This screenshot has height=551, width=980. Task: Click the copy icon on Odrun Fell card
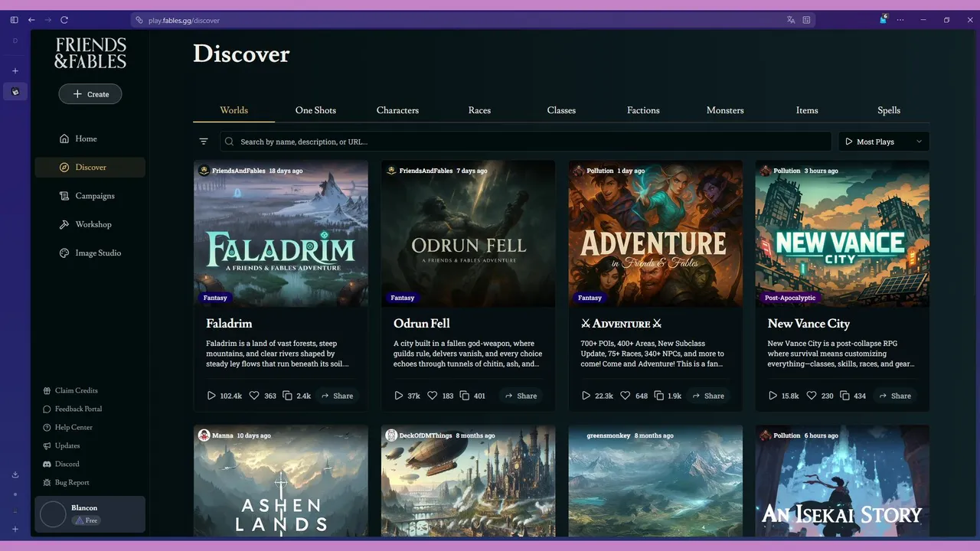[465, 396]
